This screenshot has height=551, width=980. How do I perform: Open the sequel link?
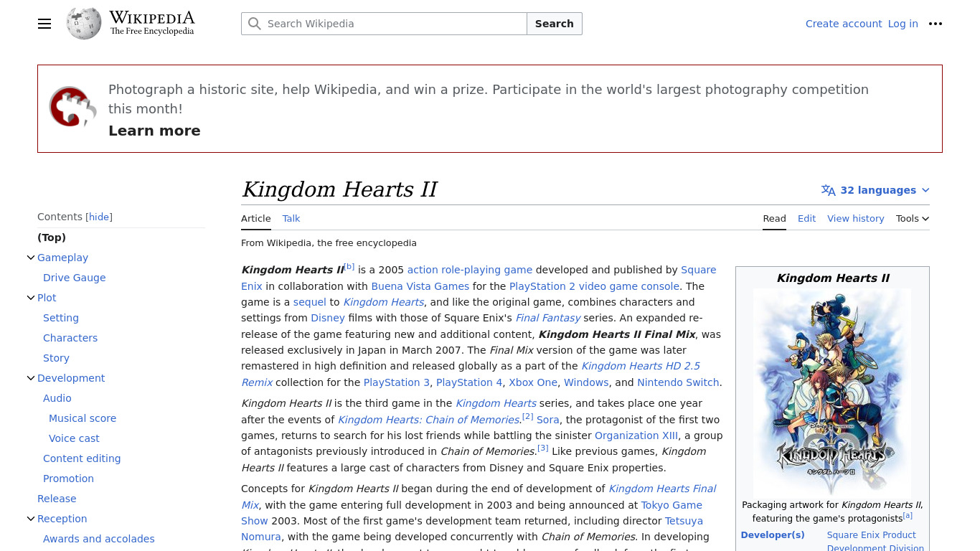[310, 302]
